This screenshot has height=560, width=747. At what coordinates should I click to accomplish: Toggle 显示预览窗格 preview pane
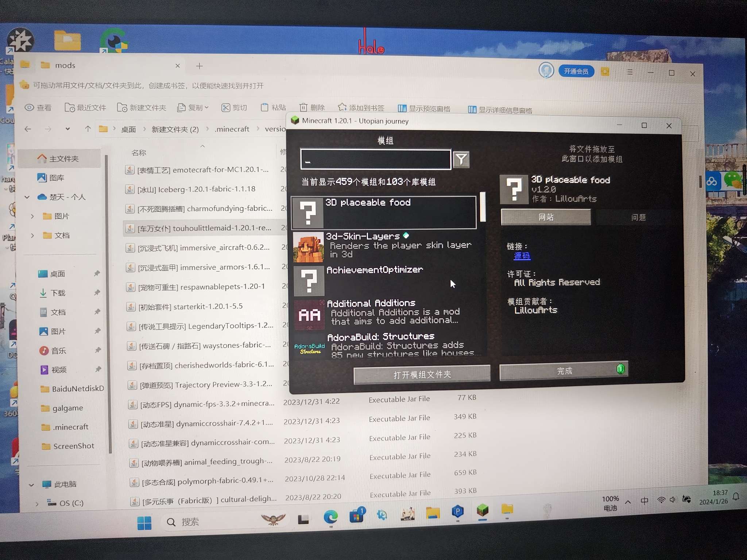pos(424,108)
